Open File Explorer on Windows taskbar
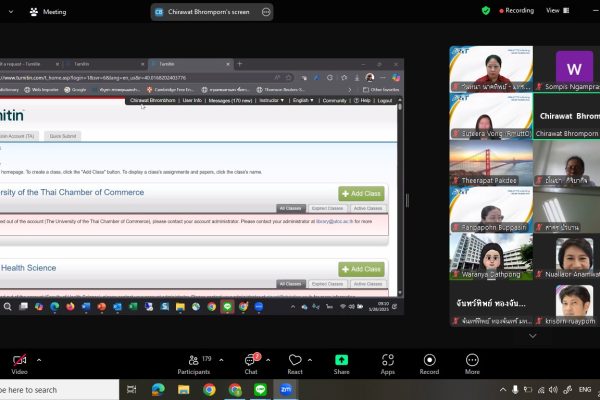The height and width of the screenshot is (400, 600). coord(184,390)
